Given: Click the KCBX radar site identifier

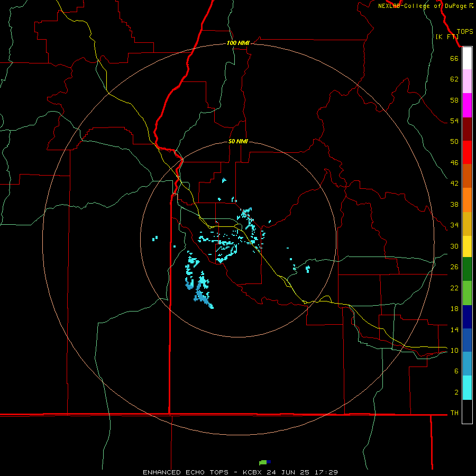Looking at the screenshot, I should coord(253,472).
